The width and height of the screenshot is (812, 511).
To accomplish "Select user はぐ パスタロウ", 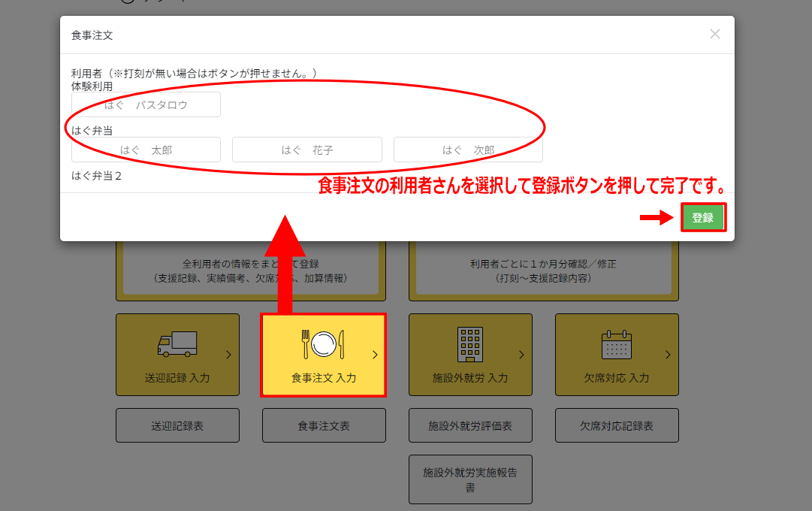I will point(146,105).
